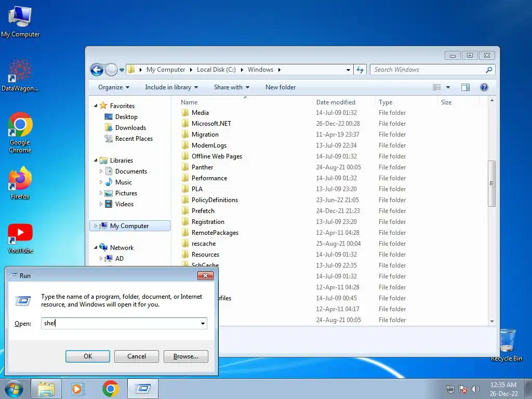Open recent pages dropdown beside Forward
The width and height of the screenshot is (532, 399).
pos(122,70)
